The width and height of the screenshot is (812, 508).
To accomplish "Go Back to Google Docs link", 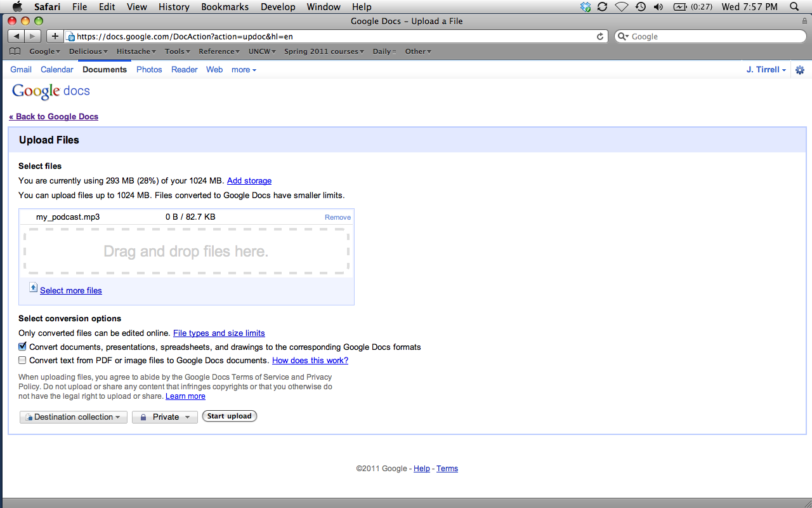I will click(x=53, y=116).
